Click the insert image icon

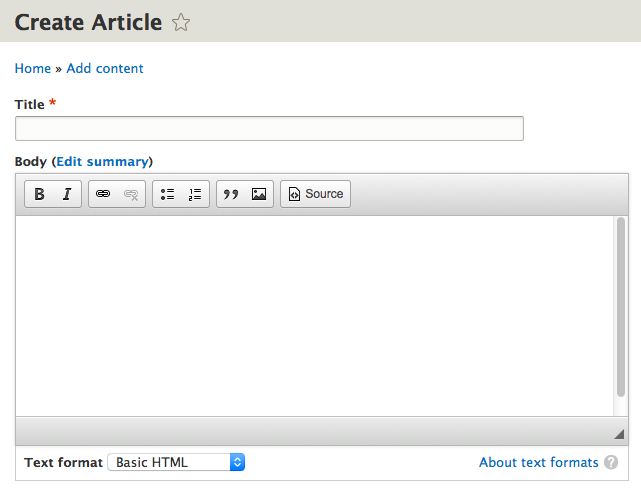(259, 194)
